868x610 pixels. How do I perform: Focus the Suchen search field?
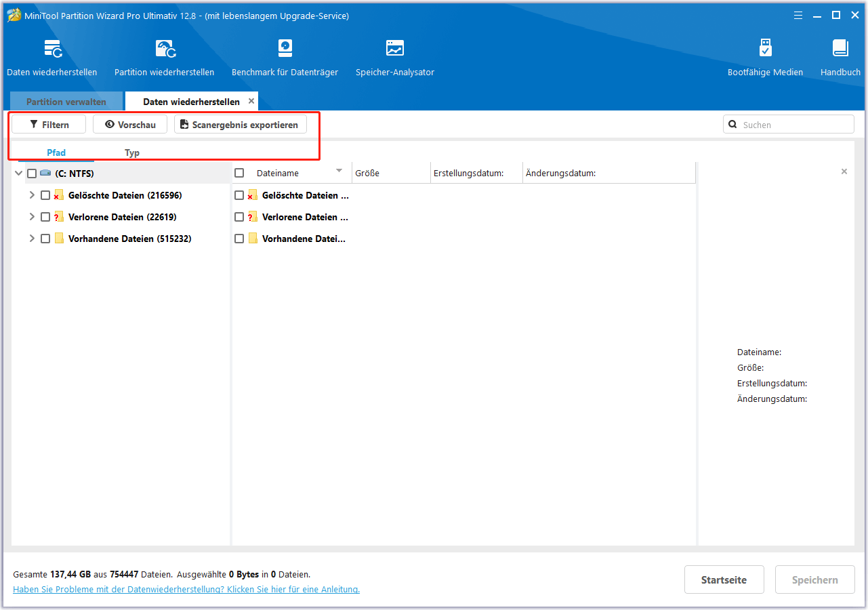789,125
